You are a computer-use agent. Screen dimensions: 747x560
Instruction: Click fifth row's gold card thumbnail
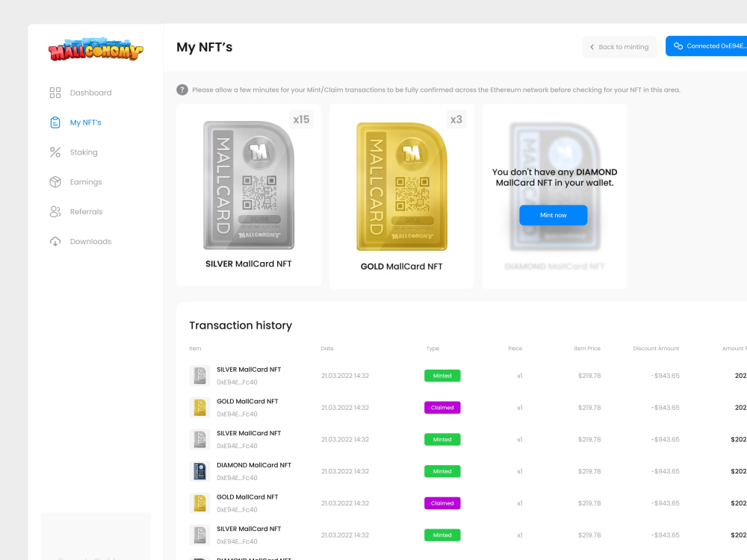point(199,503)
